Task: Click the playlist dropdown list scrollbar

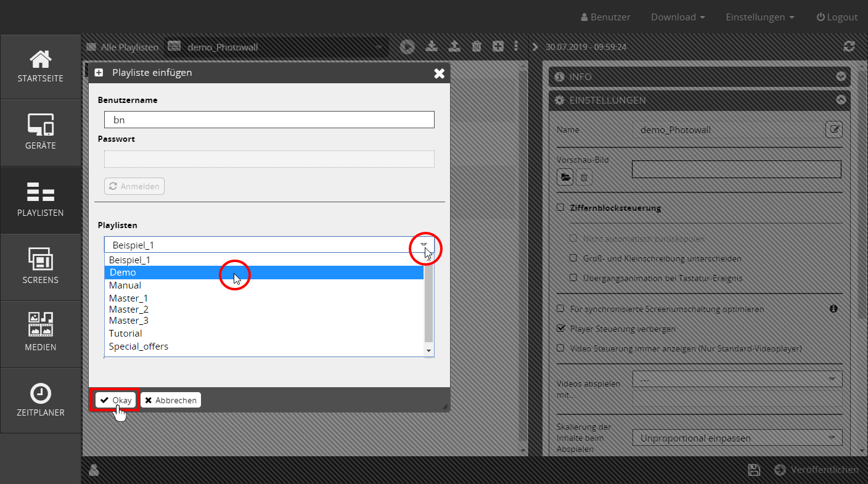Action: point(429,302)
